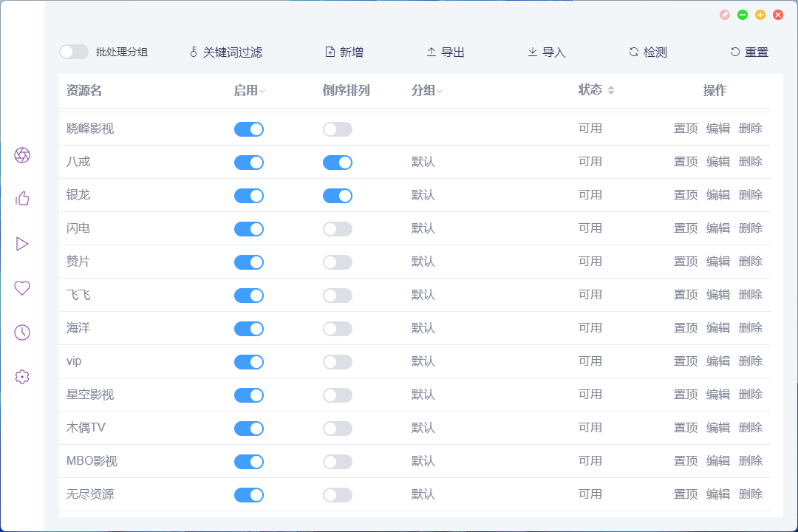
Task: Click the thumbs-up recommendations sidebar icon
Action: point(22,199)
